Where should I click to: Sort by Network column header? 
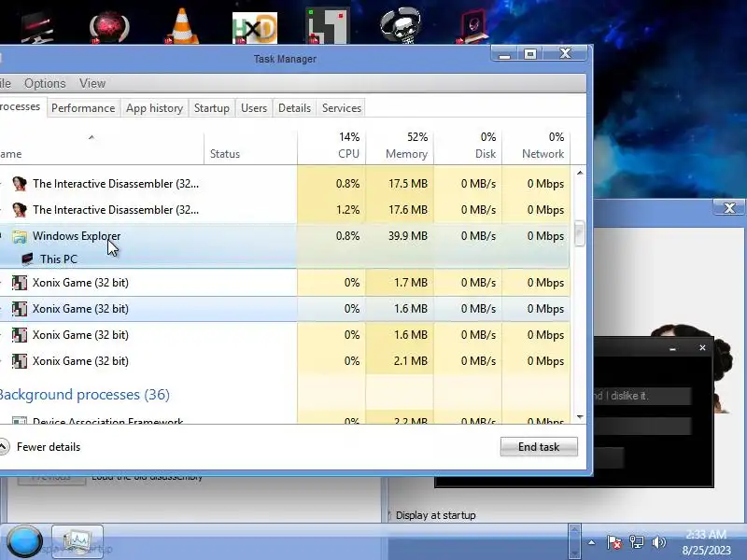pos(536,146)
